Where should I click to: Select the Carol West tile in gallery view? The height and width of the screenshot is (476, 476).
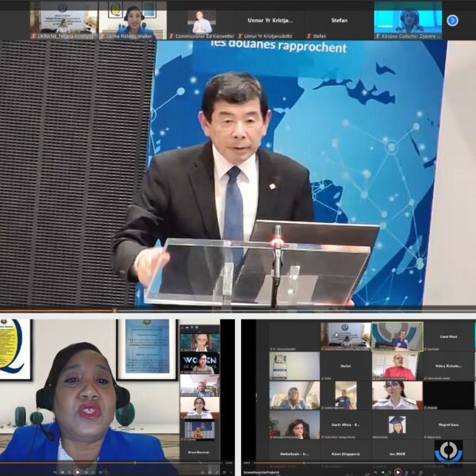pos(448,336)
